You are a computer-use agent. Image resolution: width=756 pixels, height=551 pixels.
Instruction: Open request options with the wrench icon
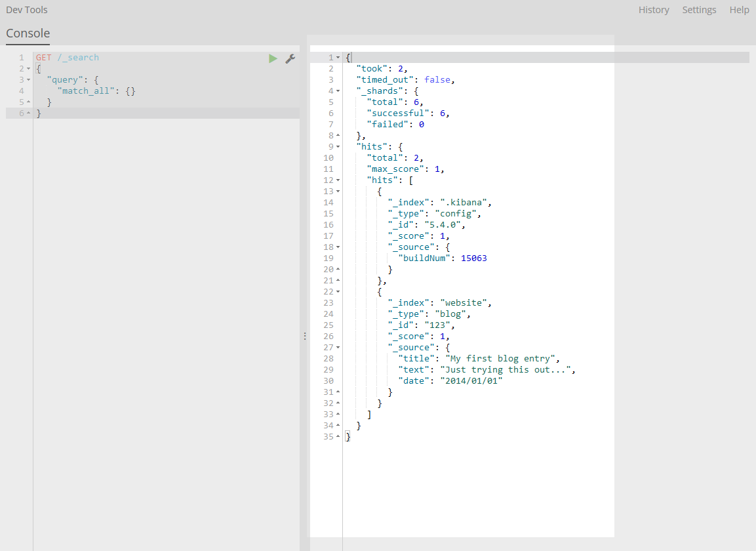pos(290,58)
